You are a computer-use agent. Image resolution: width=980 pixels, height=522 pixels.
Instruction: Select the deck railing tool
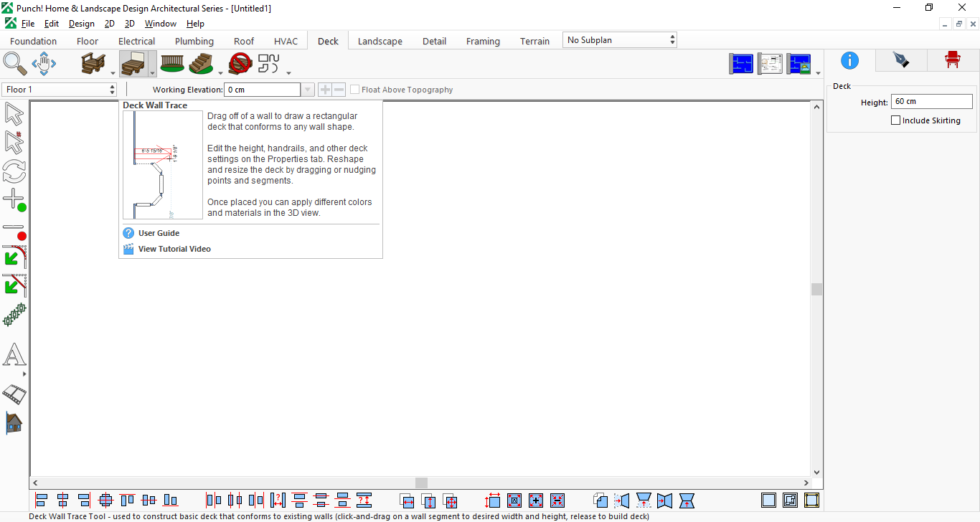[x=172, y=64]
